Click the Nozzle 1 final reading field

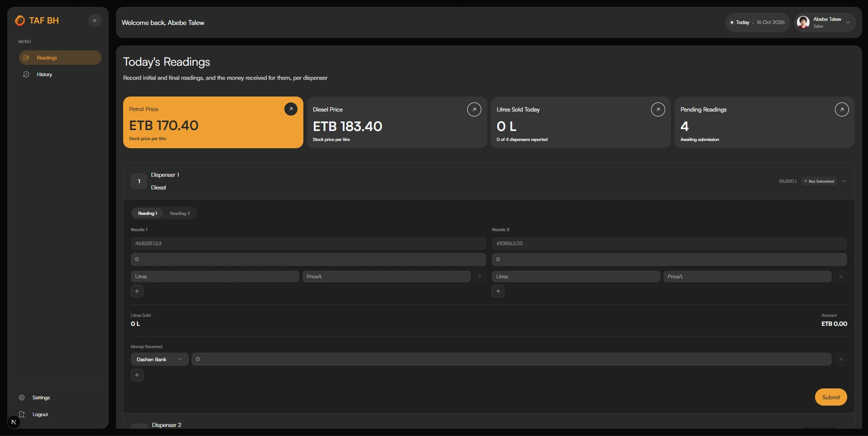pos(308,259)
